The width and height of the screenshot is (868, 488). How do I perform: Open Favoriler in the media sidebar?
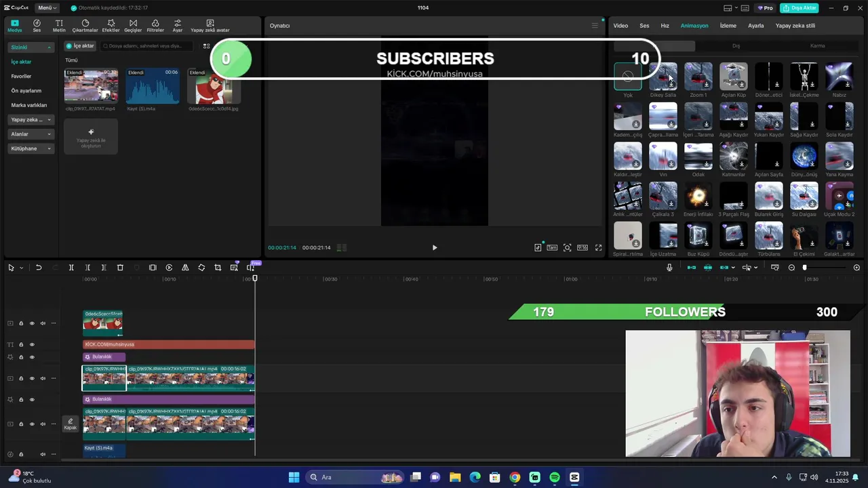click(21, 77)
